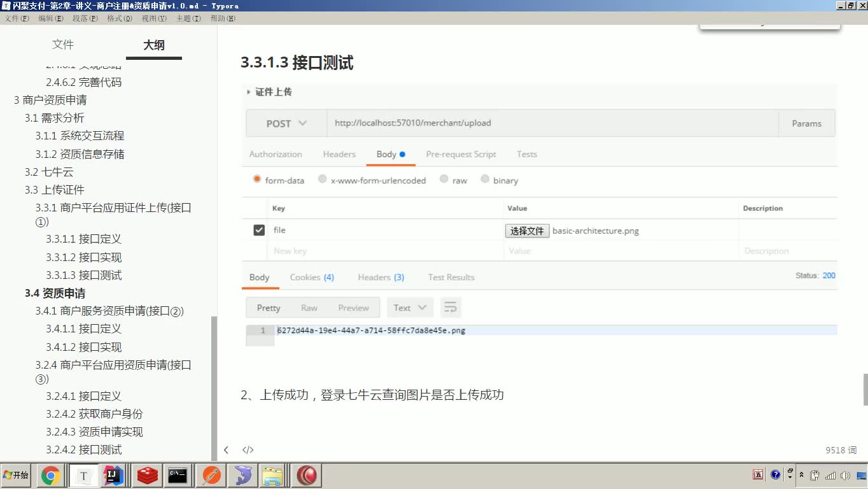Collapse sidebar with the left arrow icon

click(226, 450)
